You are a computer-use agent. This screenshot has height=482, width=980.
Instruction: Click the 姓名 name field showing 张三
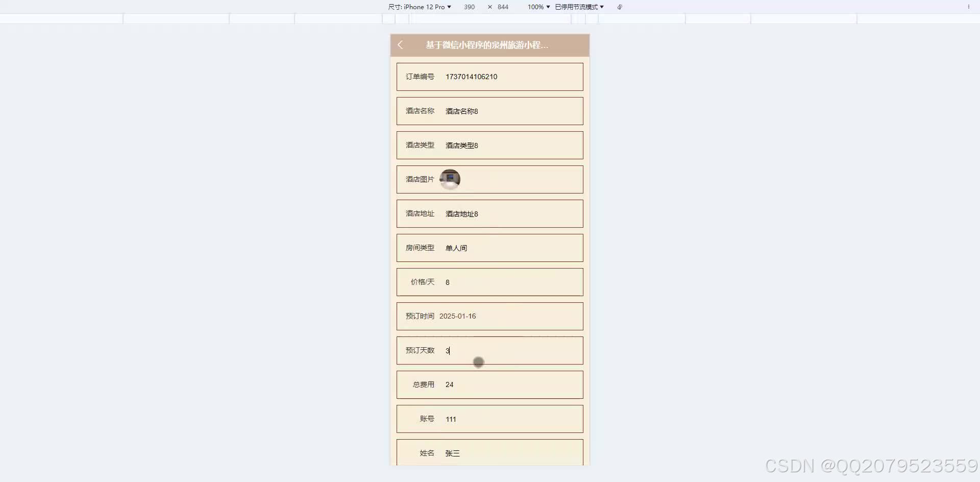click(x=489, y=453)
